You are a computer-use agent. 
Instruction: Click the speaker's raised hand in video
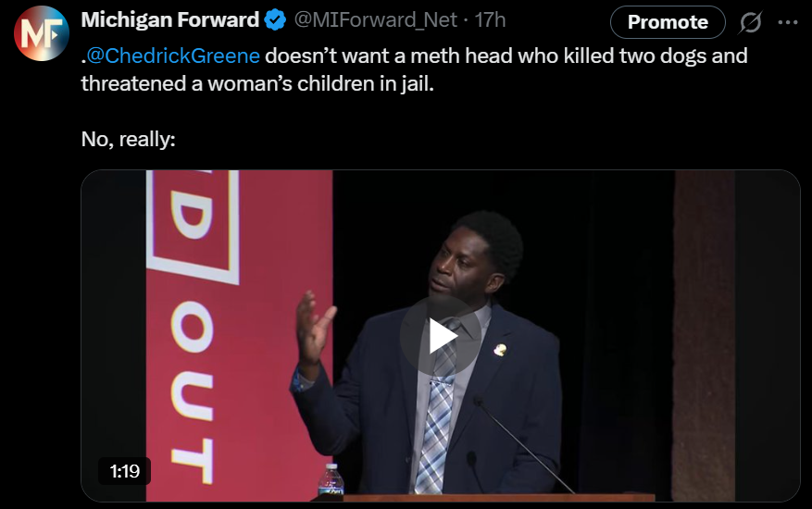314,329
